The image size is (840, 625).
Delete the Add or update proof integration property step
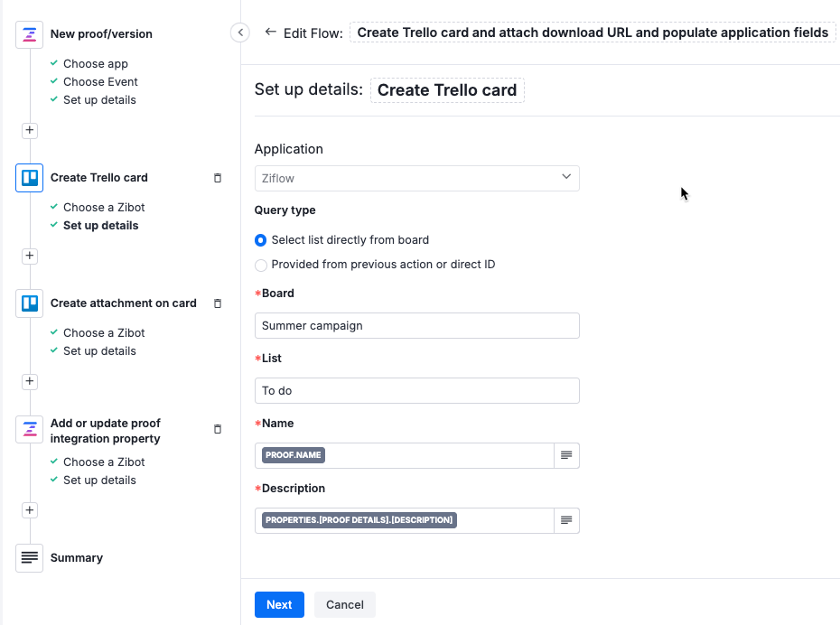click(x=218, y=429)
